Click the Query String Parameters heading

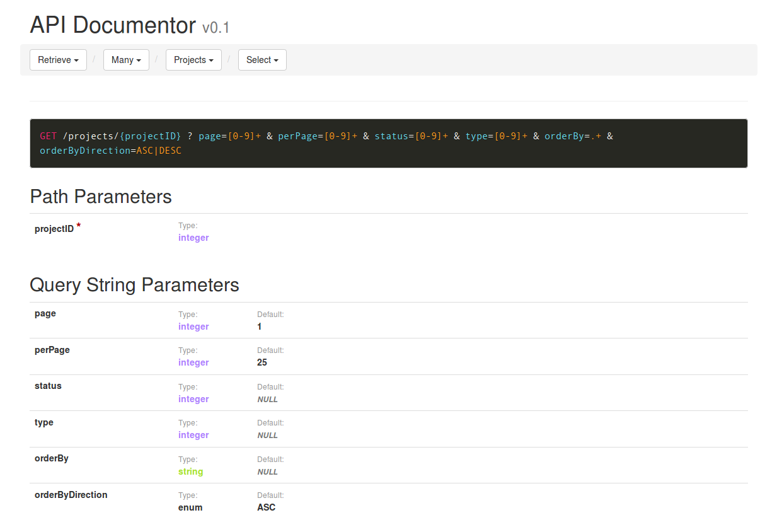point(134,285)
